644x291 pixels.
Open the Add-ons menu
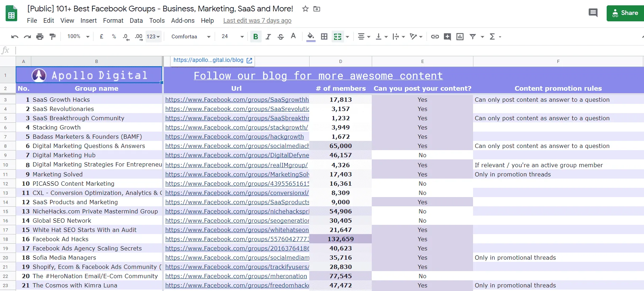(x=183, y=21)
